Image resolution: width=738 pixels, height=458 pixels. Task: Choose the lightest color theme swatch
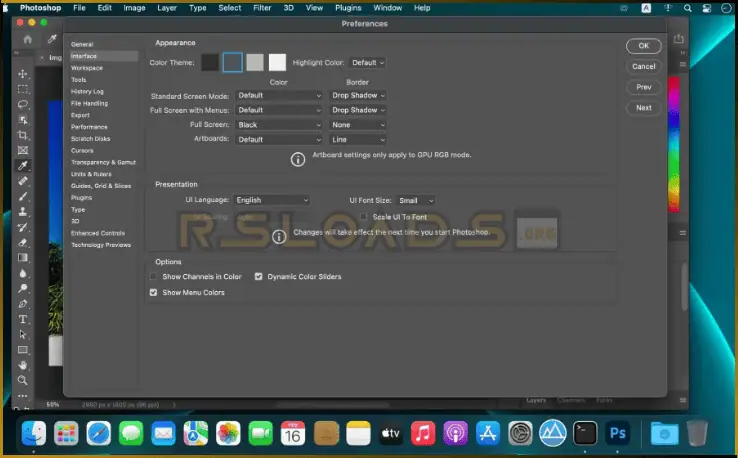point(277,63)
